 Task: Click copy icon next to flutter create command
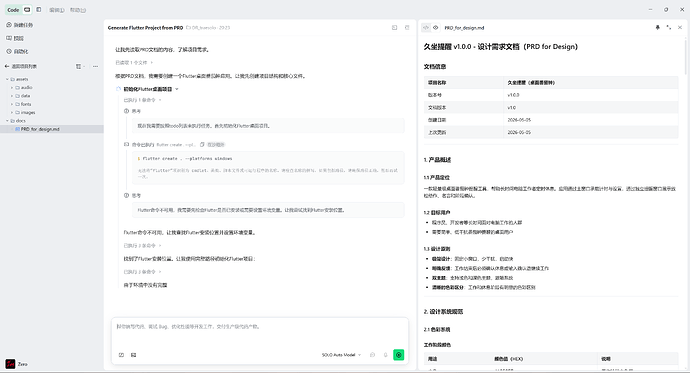[202, 145]
